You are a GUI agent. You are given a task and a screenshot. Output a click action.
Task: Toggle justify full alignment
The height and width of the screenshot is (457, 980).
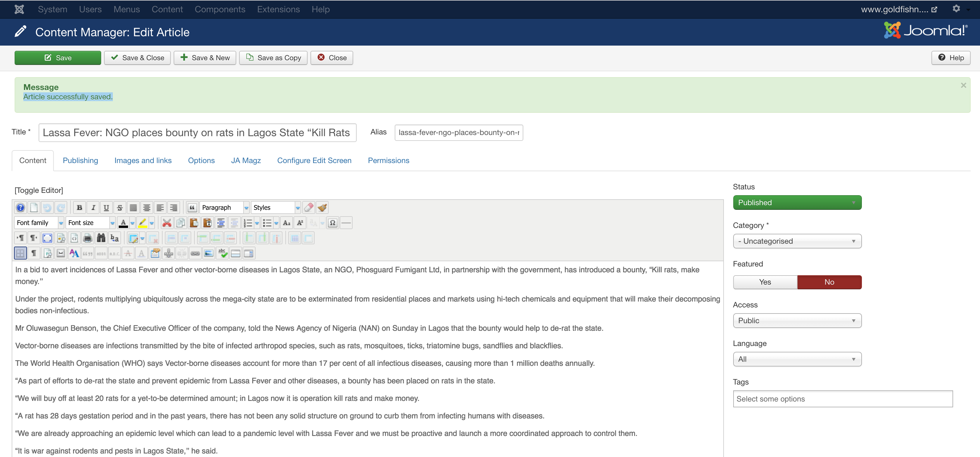coord(133,207)
